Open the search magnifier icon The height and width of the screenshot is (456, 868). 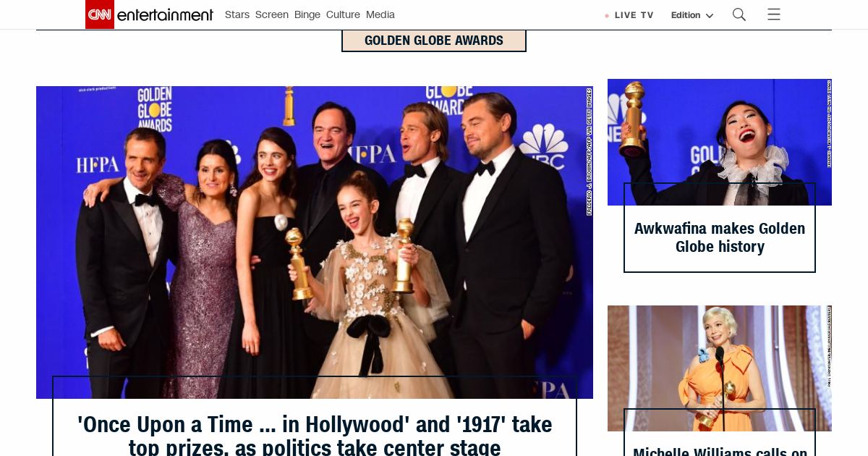[x=739, y=14]
